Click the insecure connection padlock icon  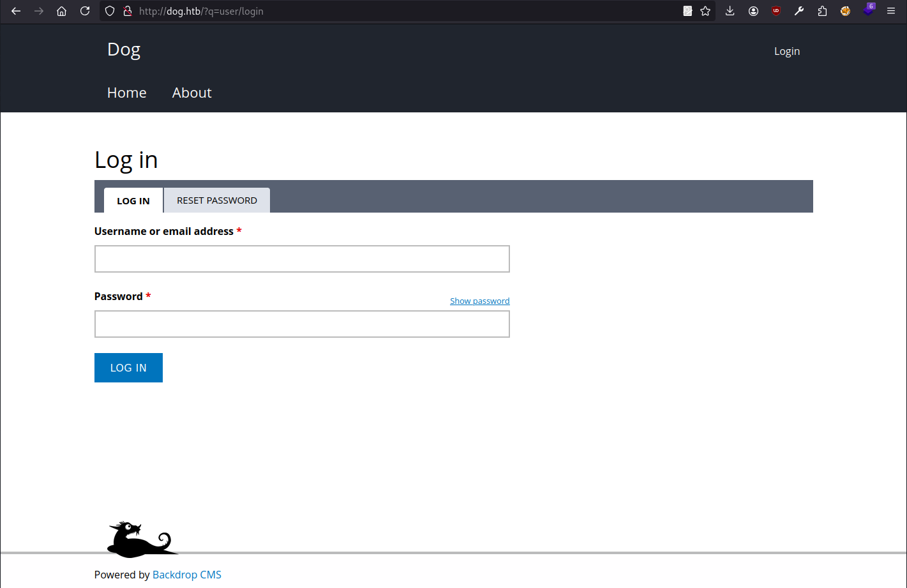click(127, 11)
